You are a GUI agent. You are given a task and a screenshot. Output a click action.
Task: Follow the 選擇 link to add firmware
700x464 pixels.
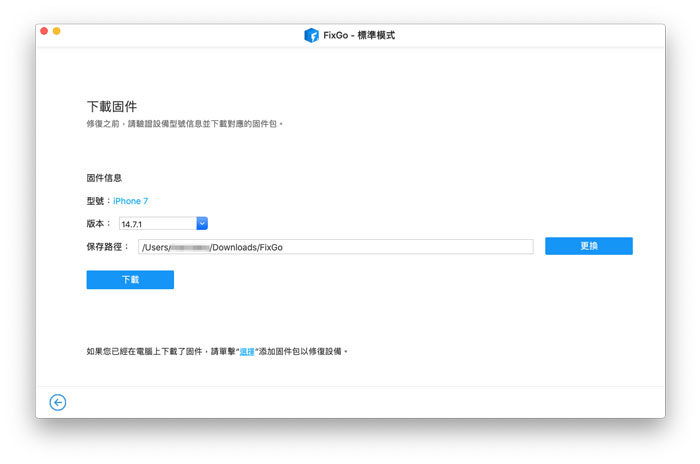click(x=246, y=352)
